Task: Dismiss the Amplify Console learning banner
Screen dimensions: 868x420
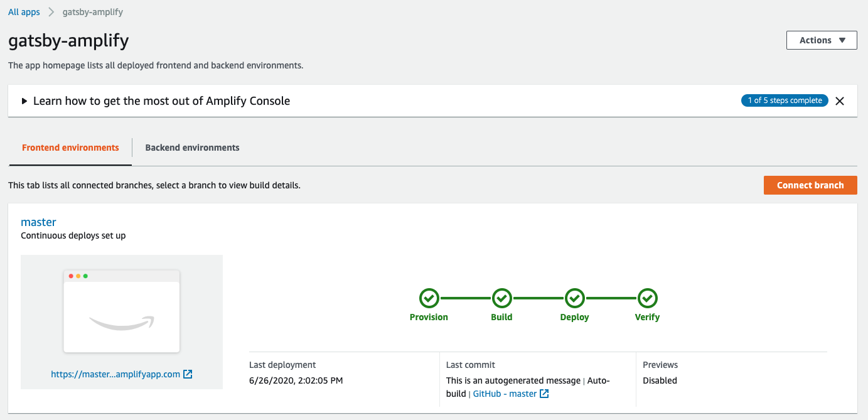Action: pyautogui.click(x=840, y=100)
